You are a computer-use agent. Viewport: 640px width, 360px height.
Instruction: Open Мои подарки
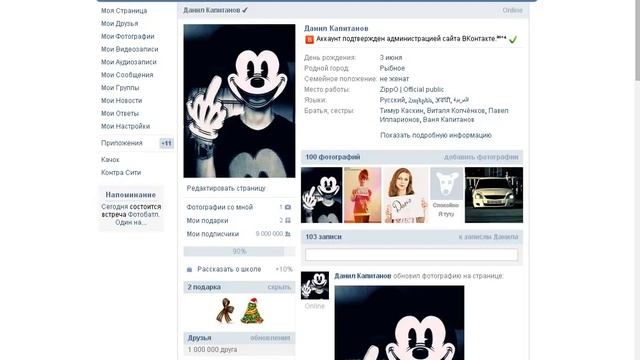point(207,221)
